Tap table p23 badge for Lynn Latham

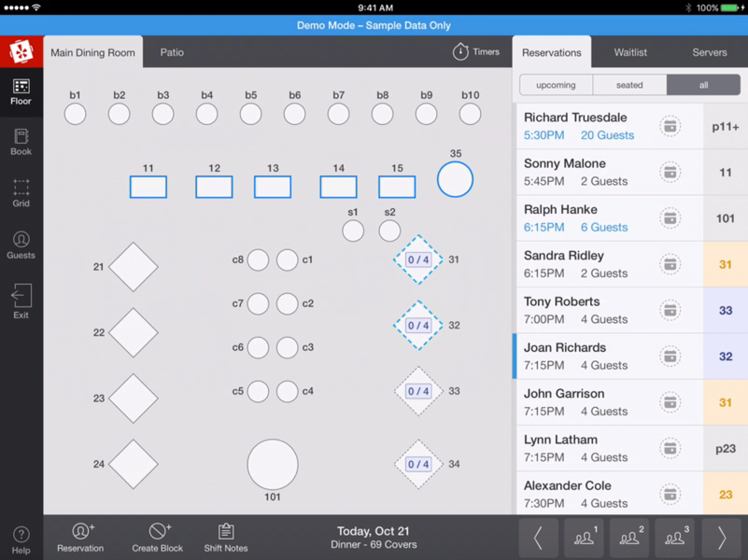(726, 449)
